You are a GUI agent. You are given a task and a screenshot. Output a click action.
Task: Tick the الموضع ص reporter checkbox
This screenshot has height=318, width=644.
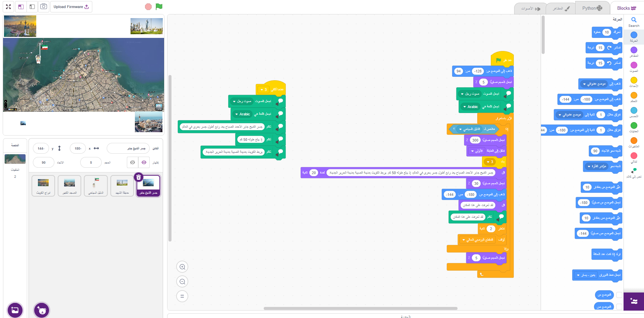coord(619,307)
